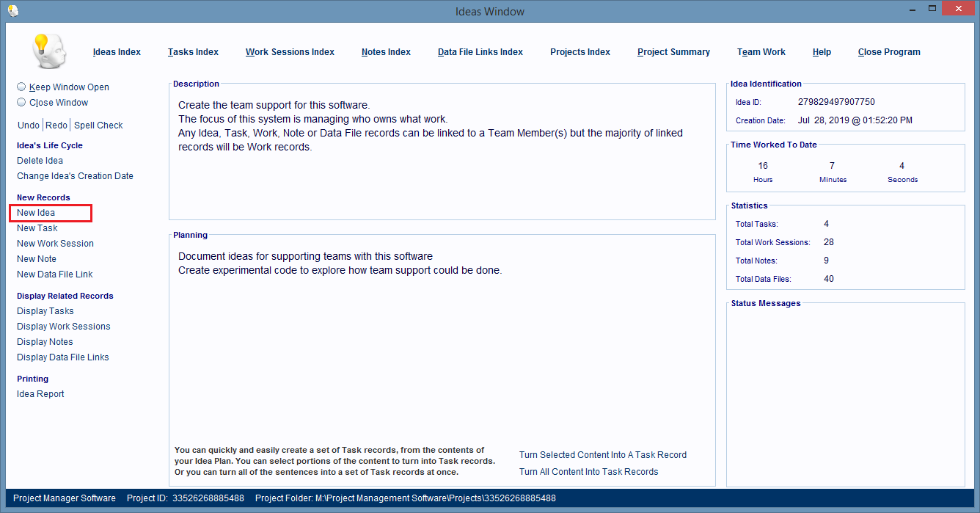Click Turn Selected Content Into A Task Record
This screenshot has width=980, height=513.
(x=603, y=455)
